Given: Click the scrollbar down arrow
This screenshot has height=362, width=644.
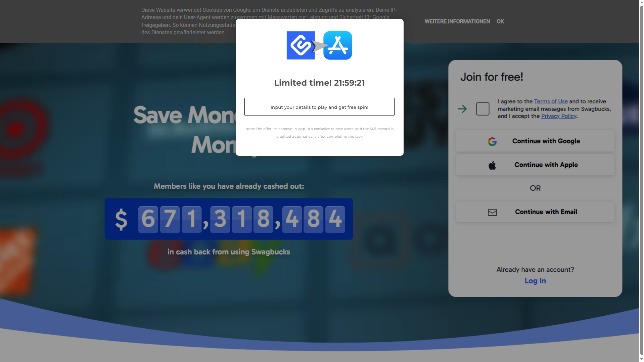Looking at the screenshot, I should [x=642, y=359].
